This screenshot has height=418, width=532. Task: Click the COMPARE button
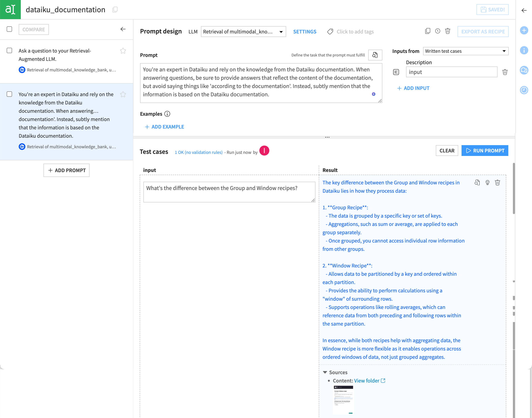[34, 29]
